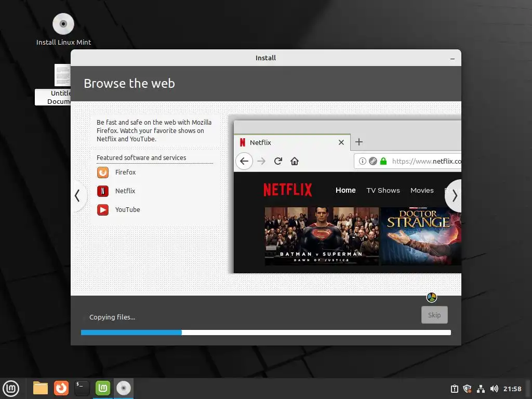The image size is (532, 399).
Task: Click the Copying files status text
Action: pos(112,317)
